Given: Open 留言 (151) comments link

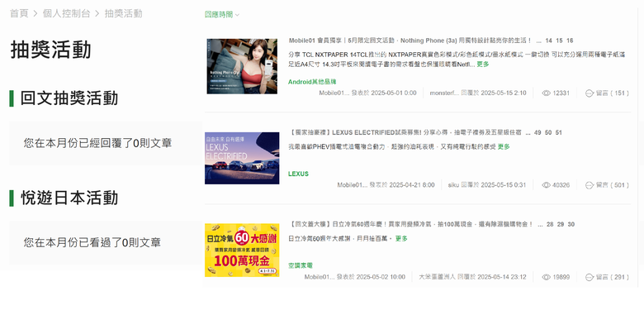Looking at the screenshot, I should tap(613, 93).
